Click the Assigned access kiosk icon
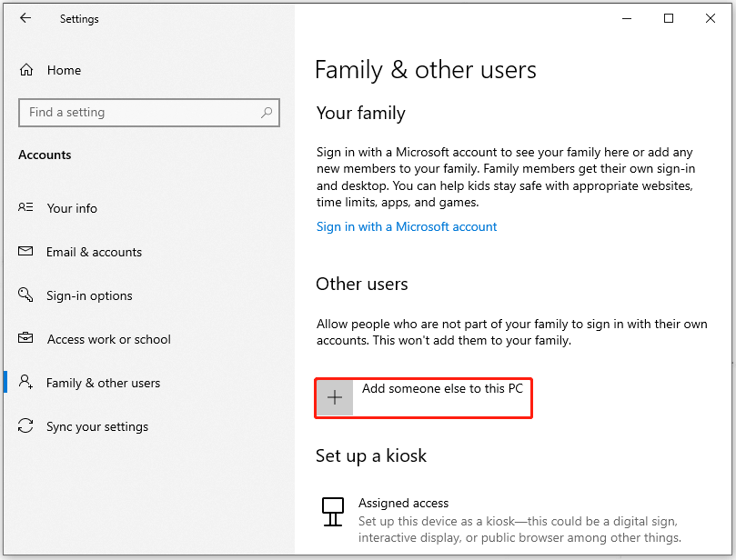The width and height of the screenshot is (736, 560). [333, 512]
